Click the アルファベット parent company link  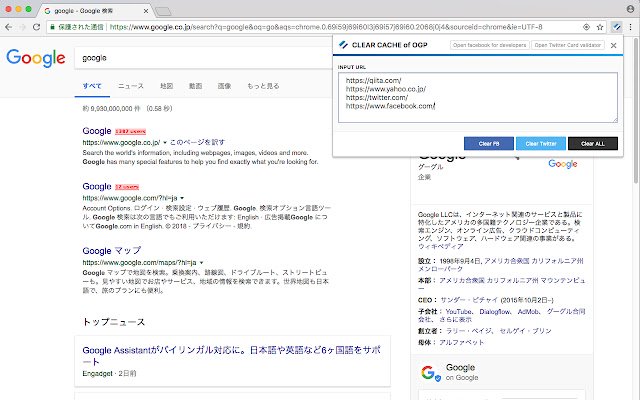coord(461,342)
